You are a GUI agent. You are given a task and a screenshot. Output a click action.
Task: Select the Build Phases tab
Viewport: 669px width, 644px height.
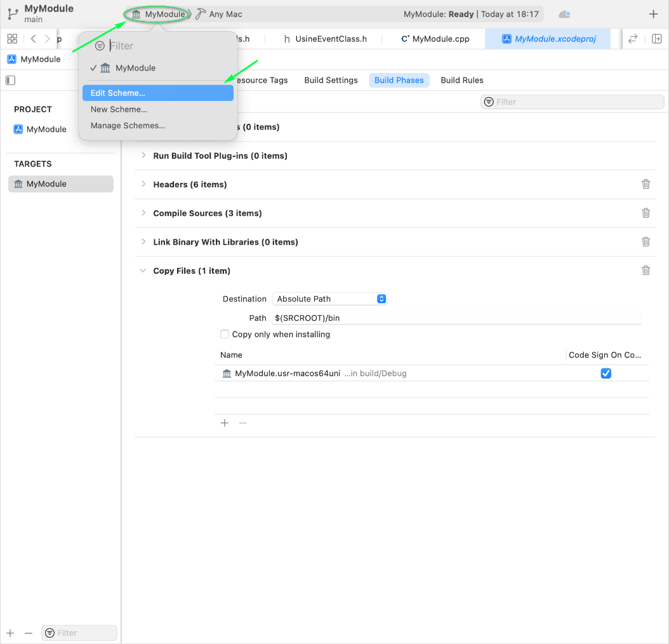tap(399, 80)
